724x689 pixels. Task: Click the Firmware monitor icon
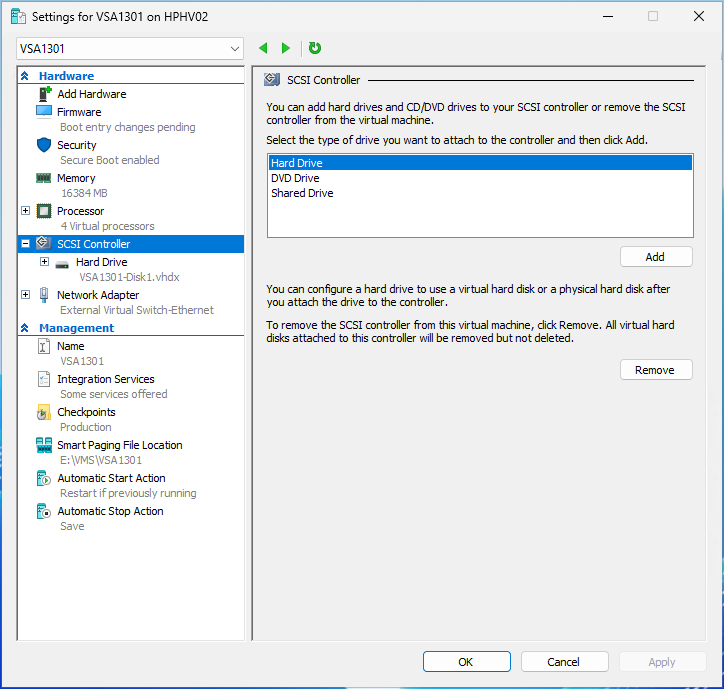pos(44,112)
